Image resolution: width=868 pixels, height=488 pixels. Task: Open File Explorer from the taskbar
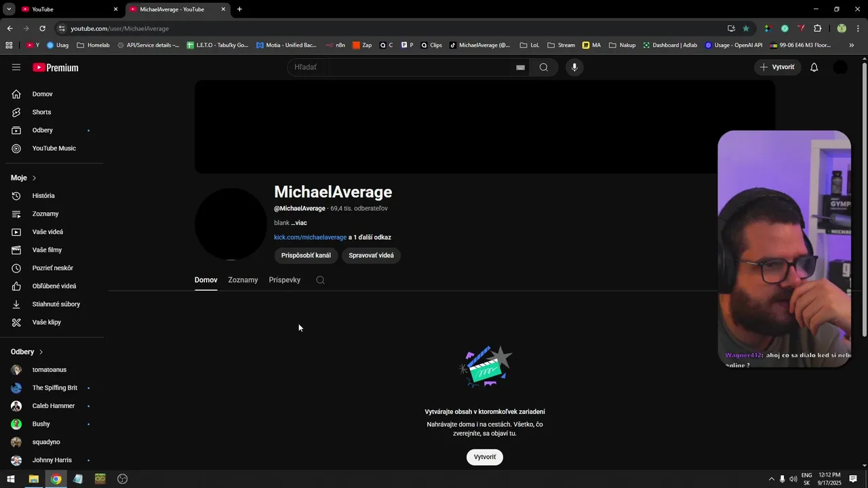coord(33,479)
